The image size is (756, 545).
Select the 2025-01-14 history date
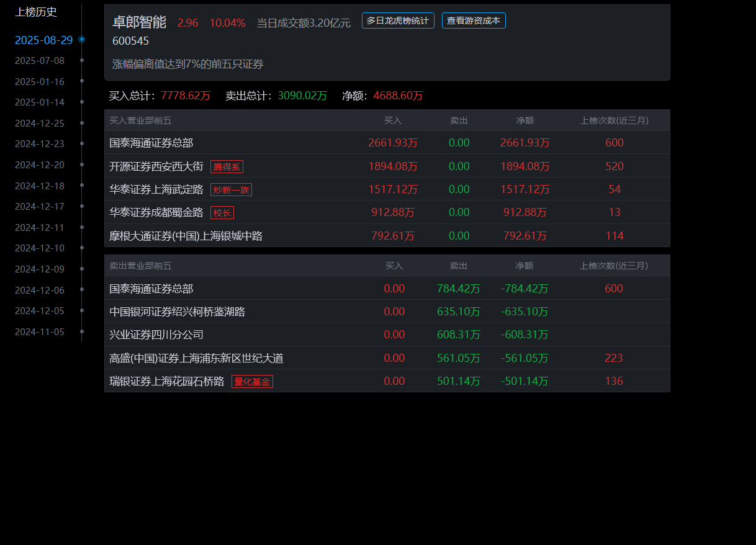[40, 102]
